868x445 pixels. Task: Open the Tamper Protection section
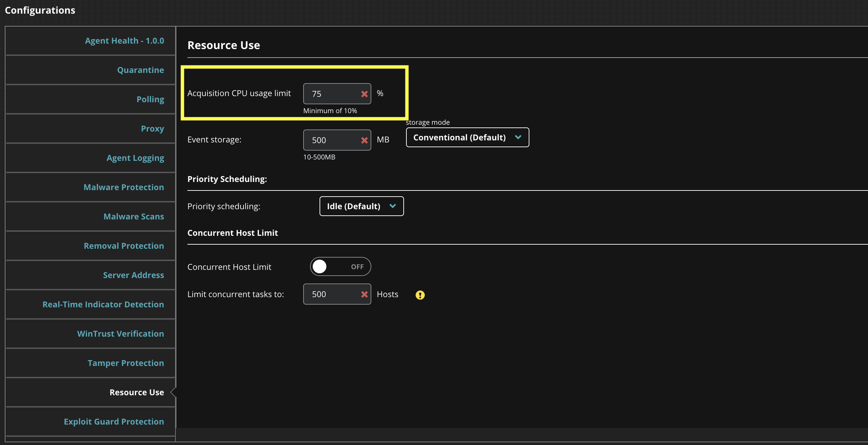pos(91,363)
